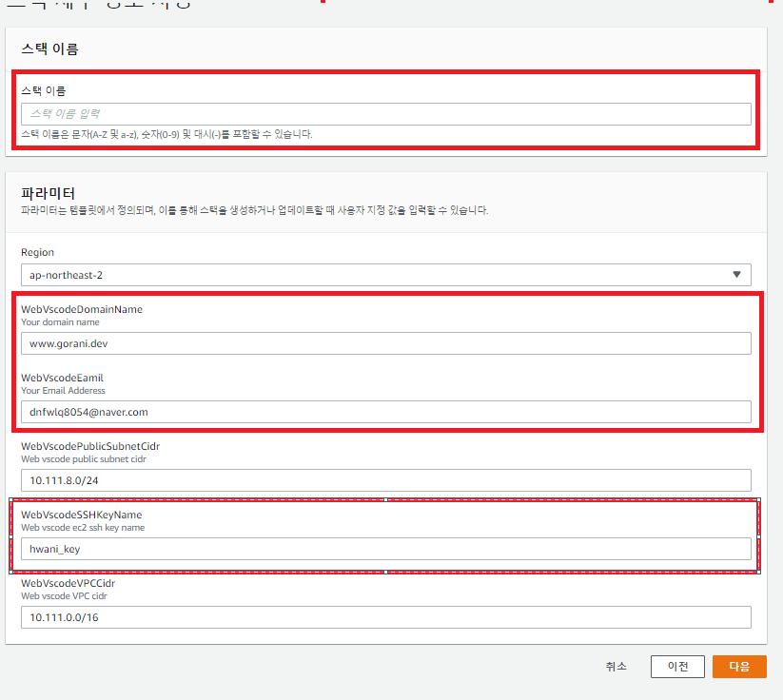
Task: Focus the WebVscodeDomainName field www.gorani.dev
Action: coord(385,343)
